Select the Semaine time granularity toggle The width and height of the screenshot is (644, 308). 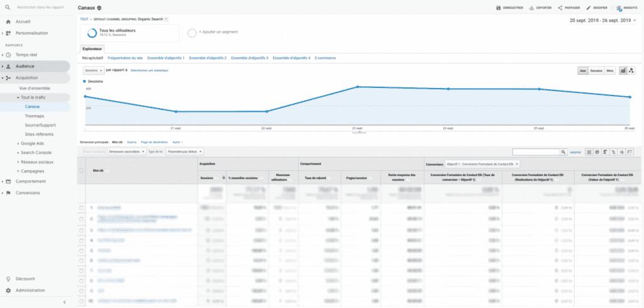pyautogui.click(x=597, y=71)
